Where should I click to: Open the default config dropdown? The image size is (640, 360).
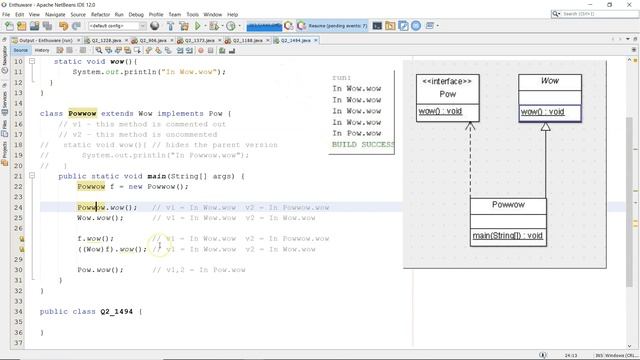[x=117, y=26]
